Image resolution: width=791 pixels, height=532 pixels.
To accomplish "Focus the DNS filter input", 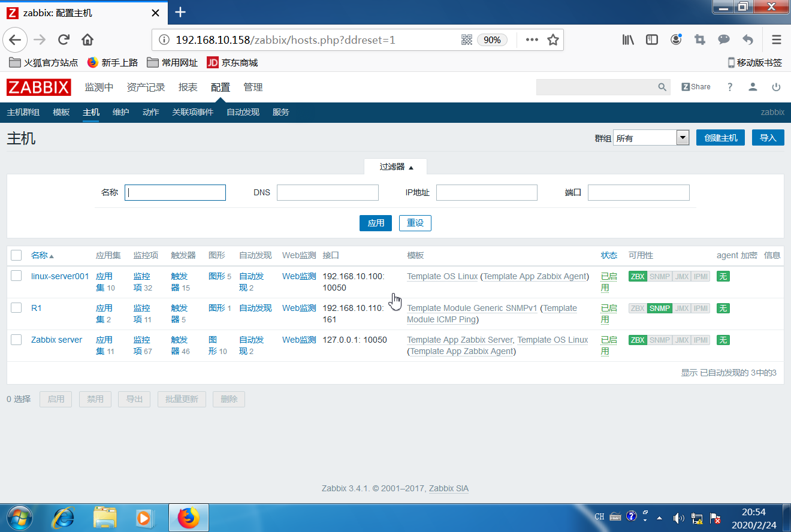I will (328, 192).
